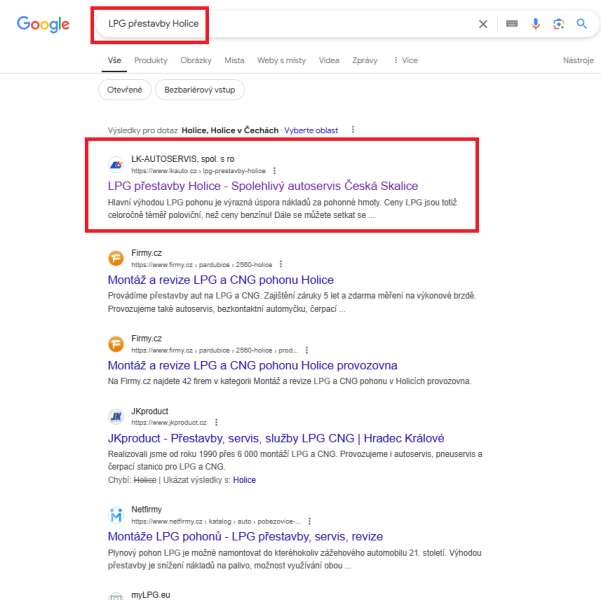
Task: Click the blue magnifier search icon
Action: tap(581, 24)
